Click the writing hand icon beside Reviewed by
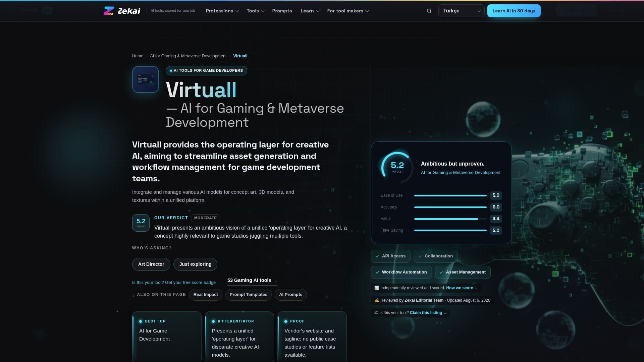 377,300
